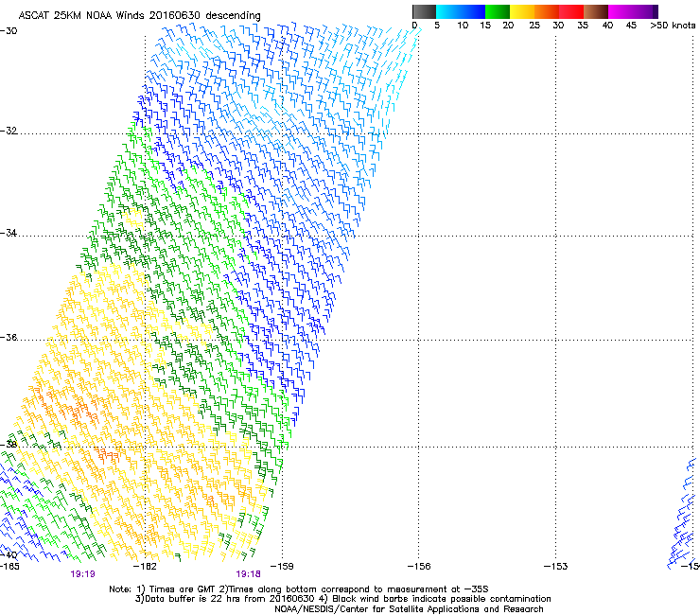Click legend tick label 25

[x=534, y=26]
